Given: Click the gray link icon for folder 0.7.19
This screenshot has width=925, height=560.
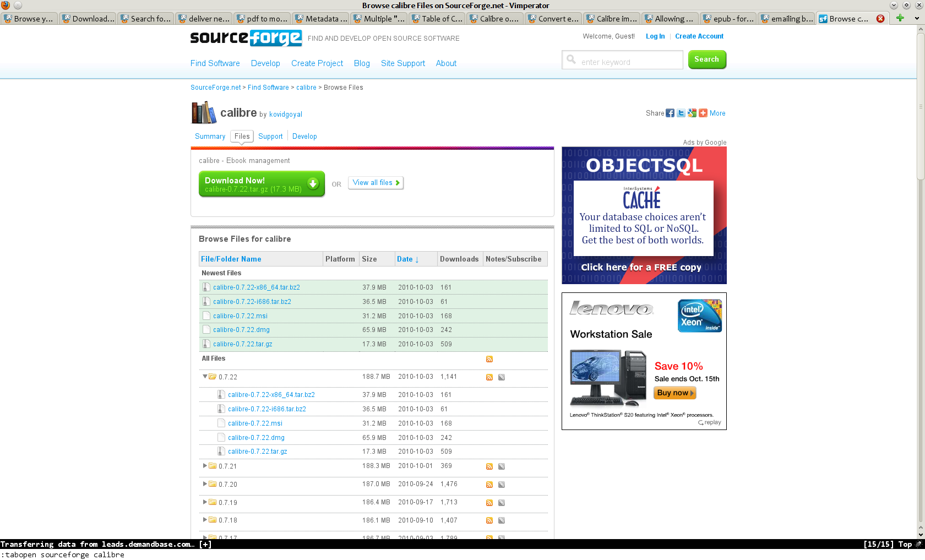Looking at the screenshot, I should point(502,503).
